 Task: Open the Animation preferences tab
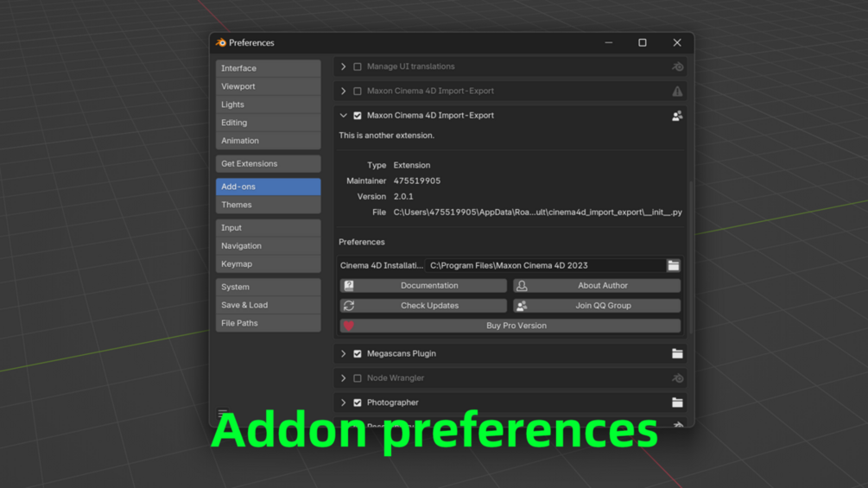[268, 141]
